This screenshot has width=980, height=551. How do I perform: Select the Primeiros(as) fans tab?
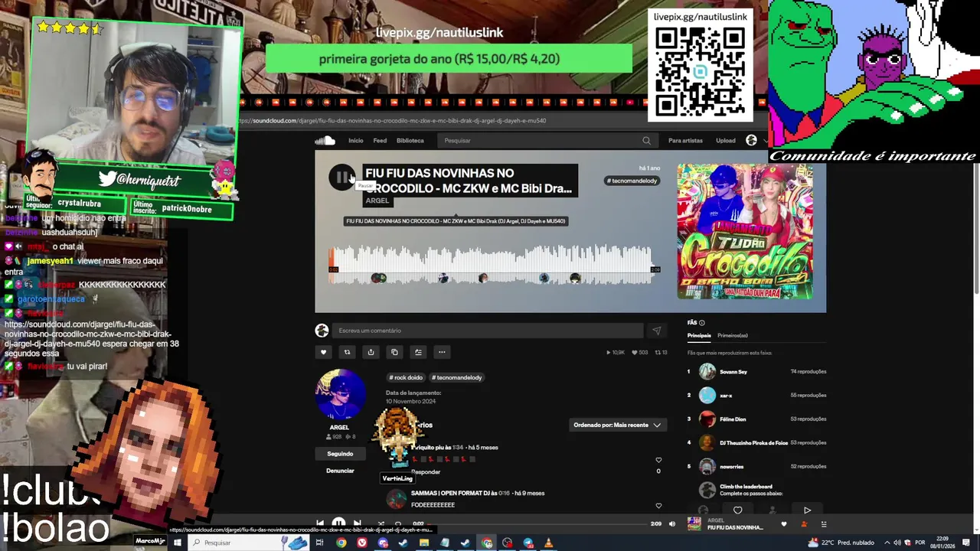(733, 335)
